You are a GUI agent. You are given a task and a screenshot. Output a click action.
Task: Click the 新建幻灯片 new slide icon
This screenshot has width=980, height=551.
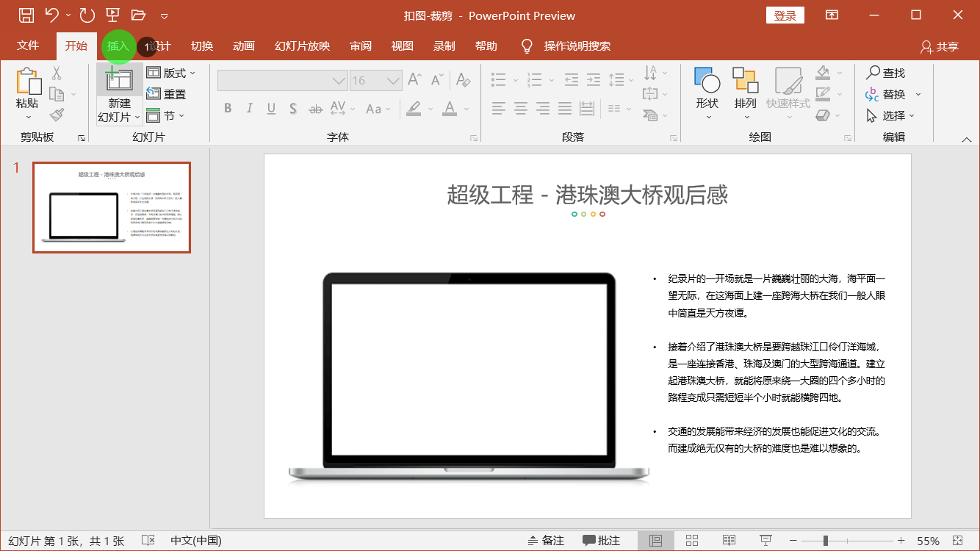(x=119, y=80)
